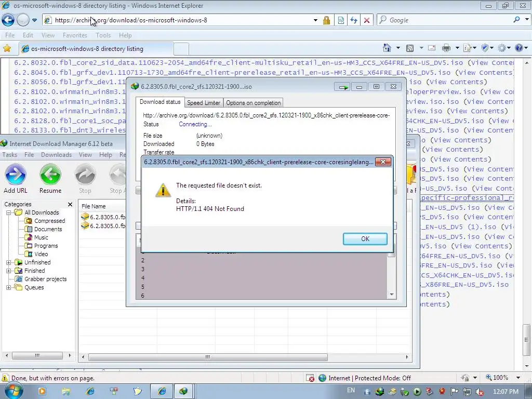Click the Favorites star icon
Image resolution: width=532 pixels, height=399 pixels.
7,48
